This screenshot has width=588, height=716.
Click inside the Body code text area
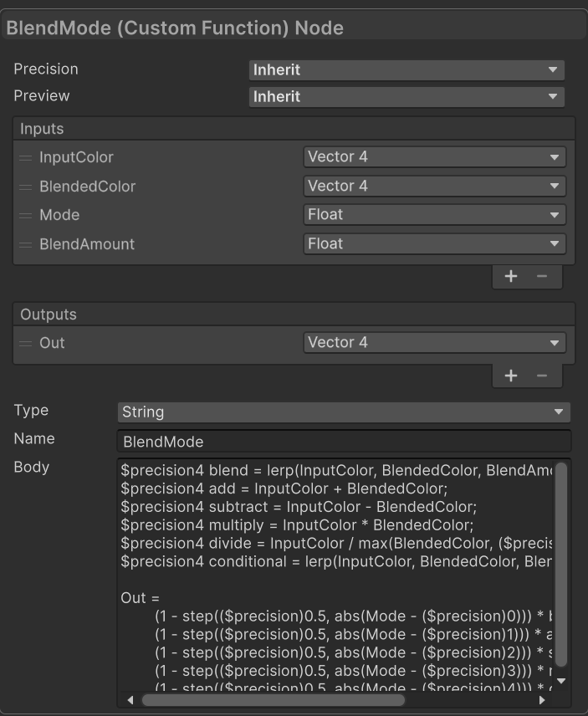pos(335,575)
